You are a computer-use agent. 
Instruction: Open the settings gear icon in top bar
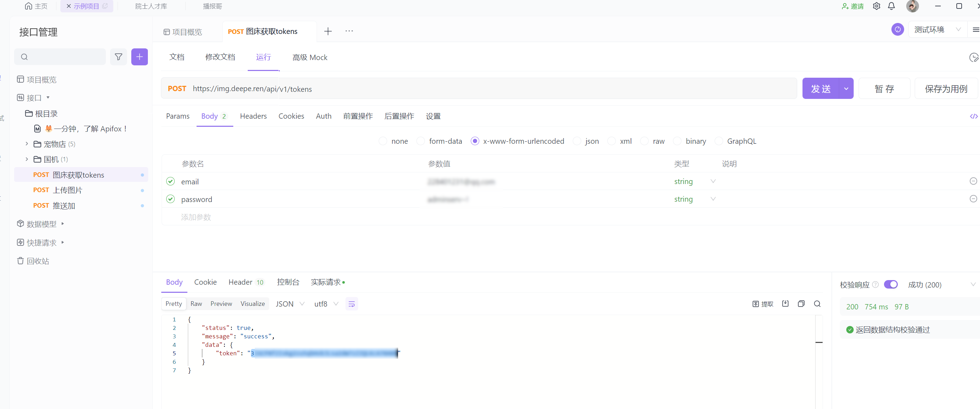877,6
